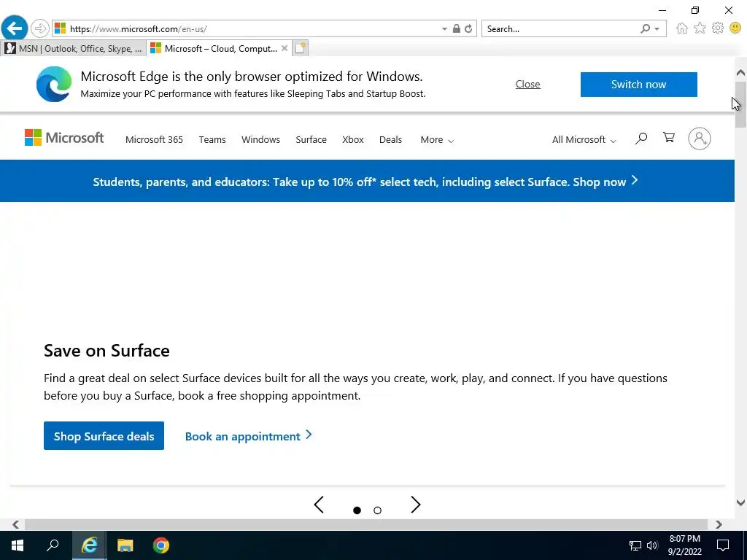The image size is (747, 560).
Task: Open Deals nav item
Action: pos(391,139)
